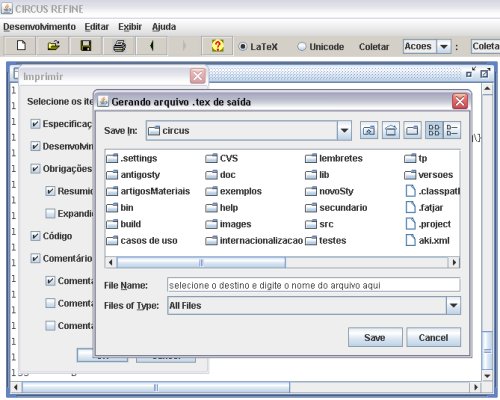Select the src folder

[319, 224]
